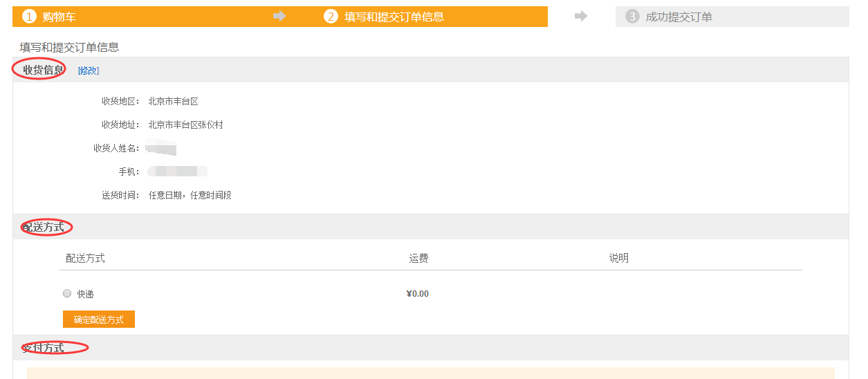Click the 快递 delivery option label
868x379 pixels.
click(x=85, y=294)
